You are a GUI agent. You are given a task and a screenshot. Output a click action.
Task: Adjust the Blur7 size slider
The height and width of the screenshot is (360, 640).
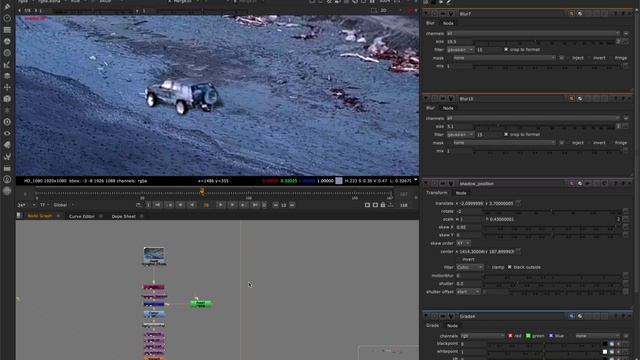tap(544, 42)
